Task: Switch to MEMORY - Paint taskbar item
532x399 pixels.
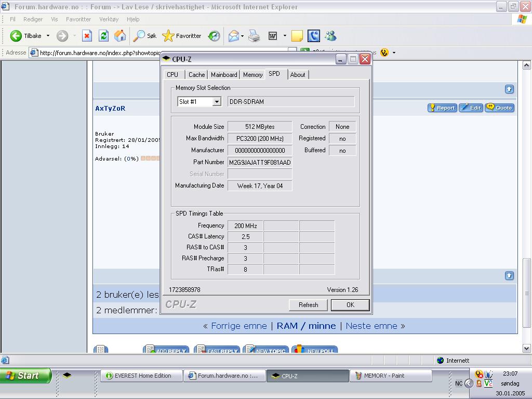Action: point(391,376)
